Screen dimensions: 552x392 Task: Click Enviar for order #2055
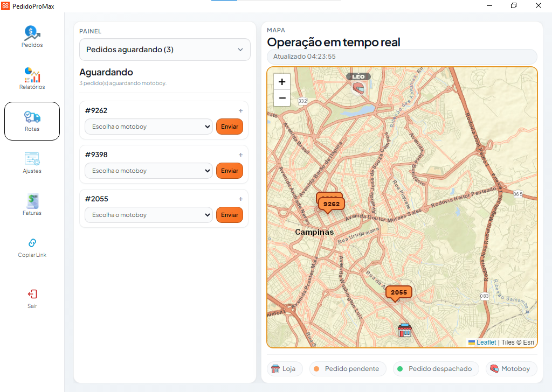click(230, 215)
